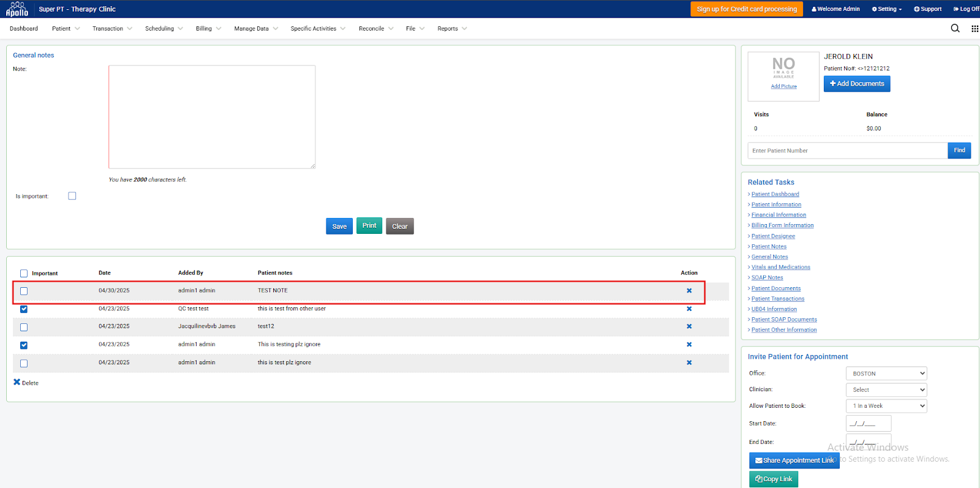
Task: Click the Apollo logo icon
Action: tap(17, 9)
